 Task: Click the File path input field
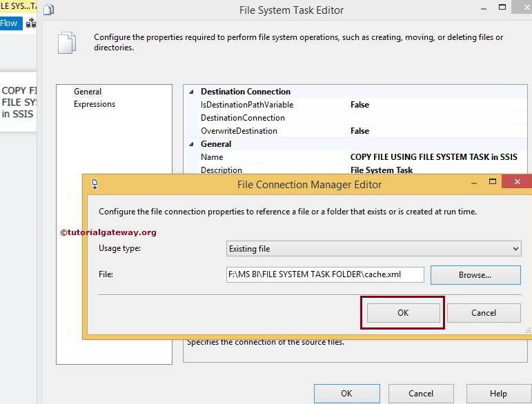coord(325,274)
